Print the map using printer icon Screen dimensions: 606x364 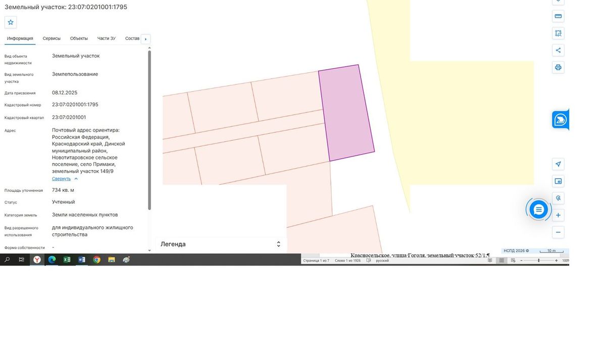[558, 67]
